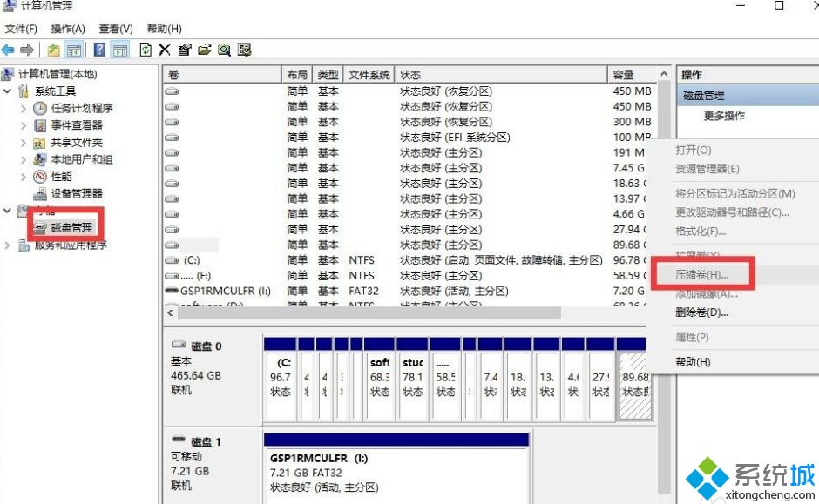Click the horizontal scrollbar left arrow
The width and height of the screenshot is (819, 504).
click(170, 313)
